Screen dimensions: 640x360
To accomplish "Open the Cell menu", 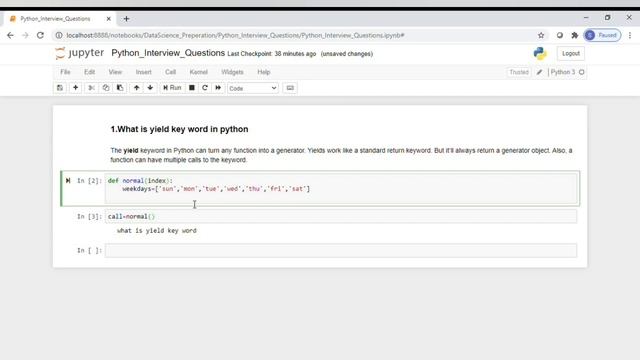I will 170,72.
